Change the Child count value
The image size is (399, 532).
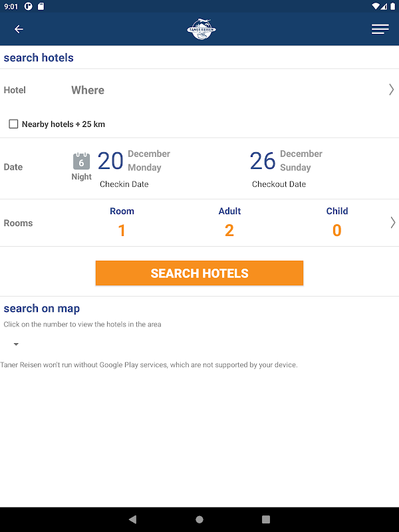[337, 230]
